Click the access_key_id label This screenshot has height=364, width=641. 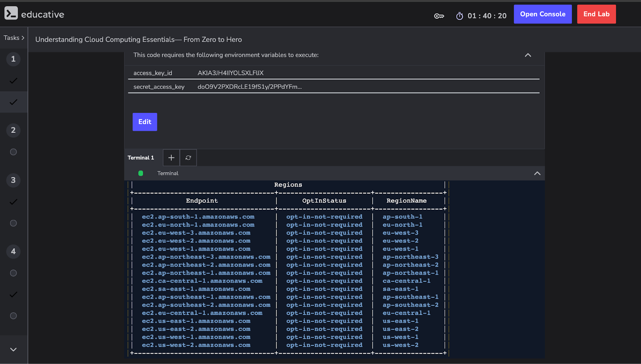(153, 73)
